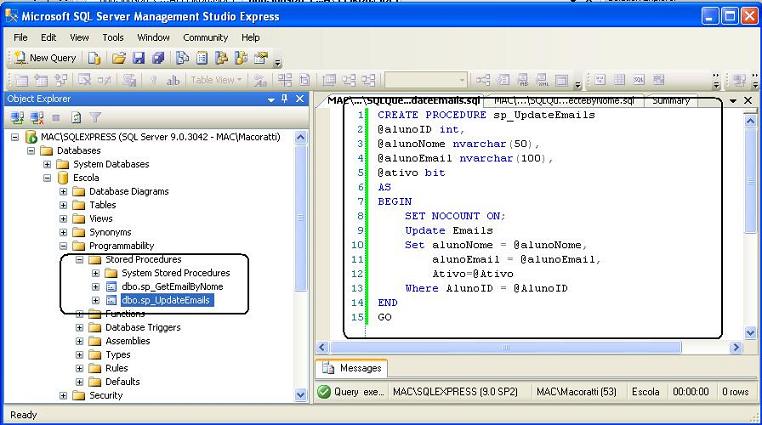Click the '0 rows' status bar entry

pos(735,391)
